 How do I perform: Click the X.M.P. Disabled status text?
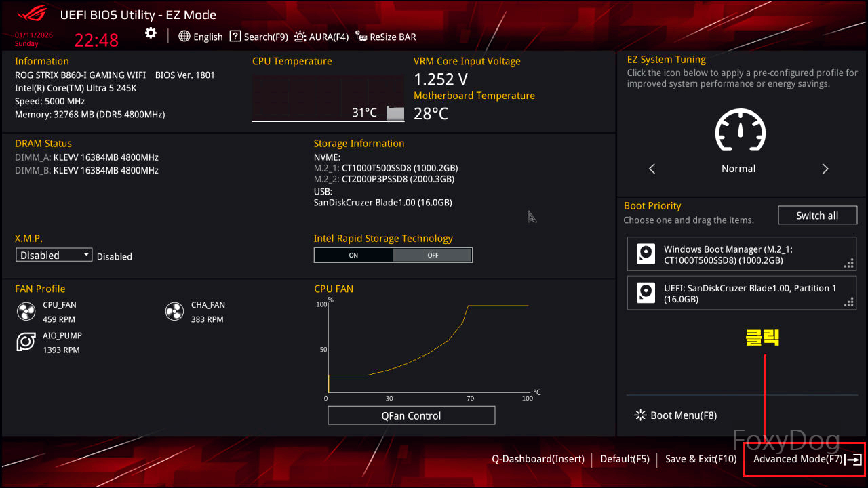tap(115, 256)
